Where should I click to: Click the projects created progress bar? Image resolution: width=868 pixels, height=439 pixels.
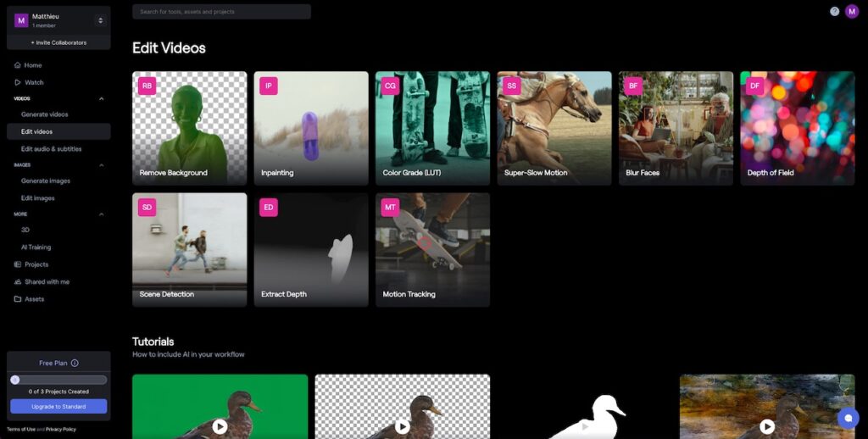[x=58, y=380]
